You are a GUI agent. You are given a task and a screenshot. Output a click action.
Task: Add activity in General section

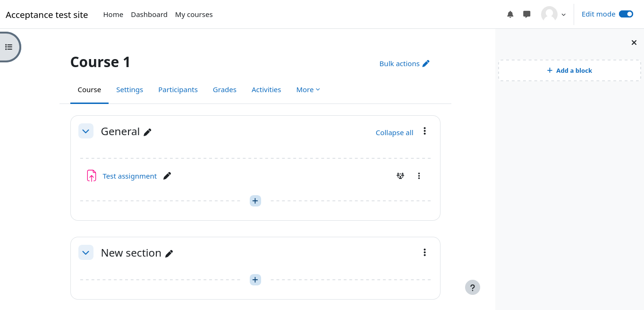(x=255, y=201)
